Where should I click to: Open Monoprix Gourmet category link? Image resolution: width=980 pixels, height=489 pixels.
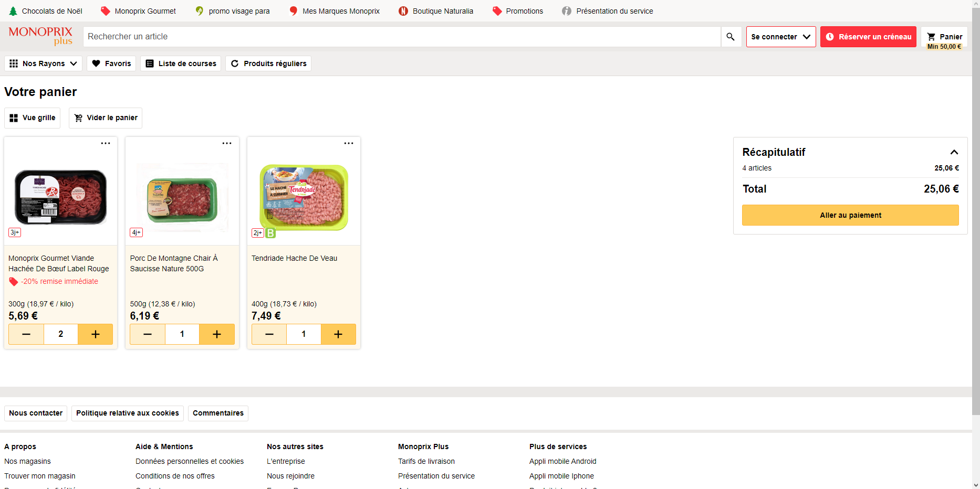click(139, 11)
